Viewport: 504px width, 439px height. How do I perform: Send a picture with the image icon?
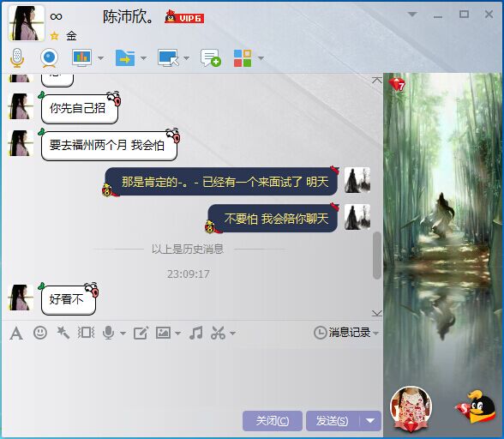coord(163,333)
